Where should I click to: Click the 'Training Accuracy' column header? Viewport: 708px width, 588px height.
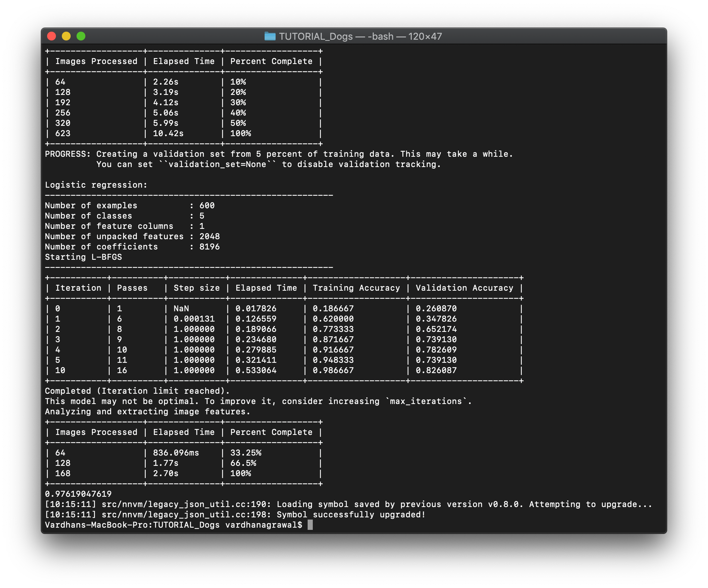tap(356, 288)
